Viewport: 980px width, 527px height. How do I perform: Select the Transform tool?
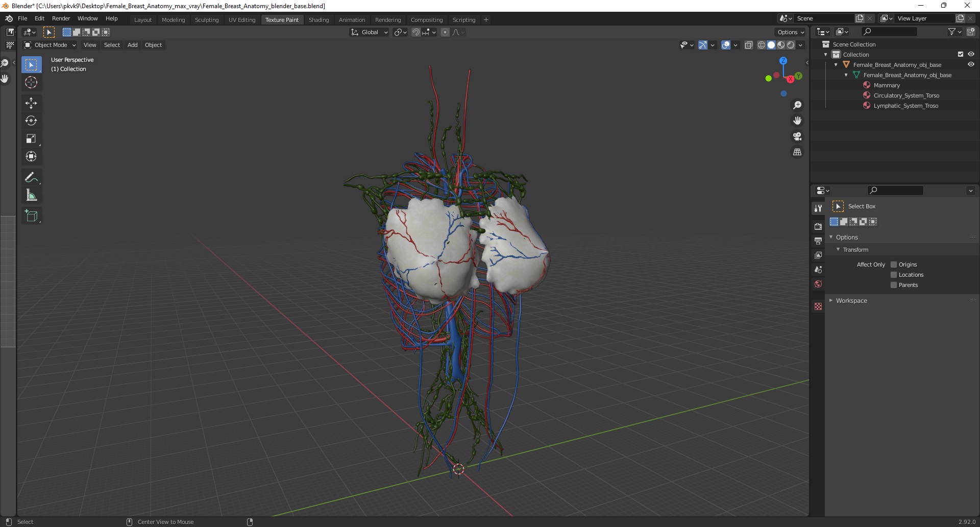coord(31,157)
